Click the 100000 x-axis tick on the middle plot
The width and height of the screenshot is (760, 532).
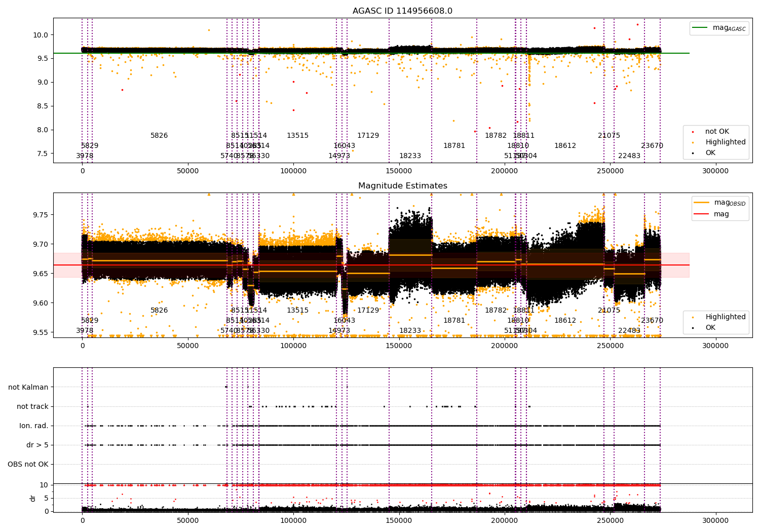click(293, 346)
